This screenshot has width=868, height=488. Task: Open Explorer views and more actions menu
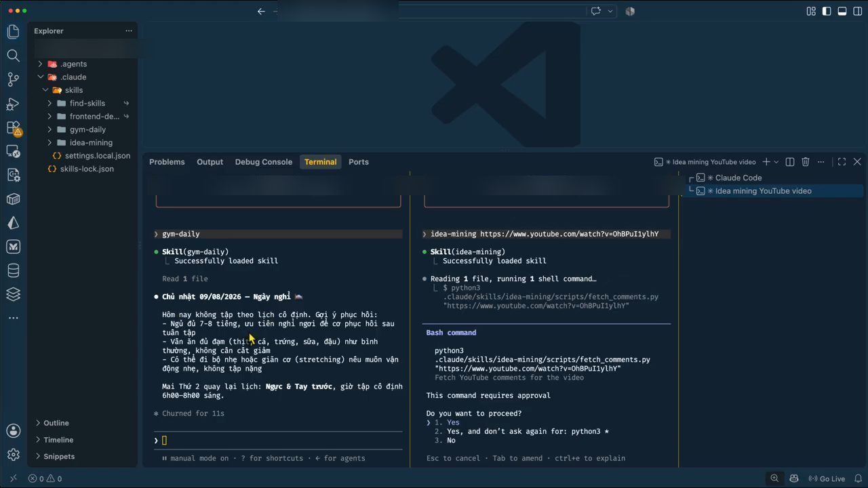tap(129, 30)
